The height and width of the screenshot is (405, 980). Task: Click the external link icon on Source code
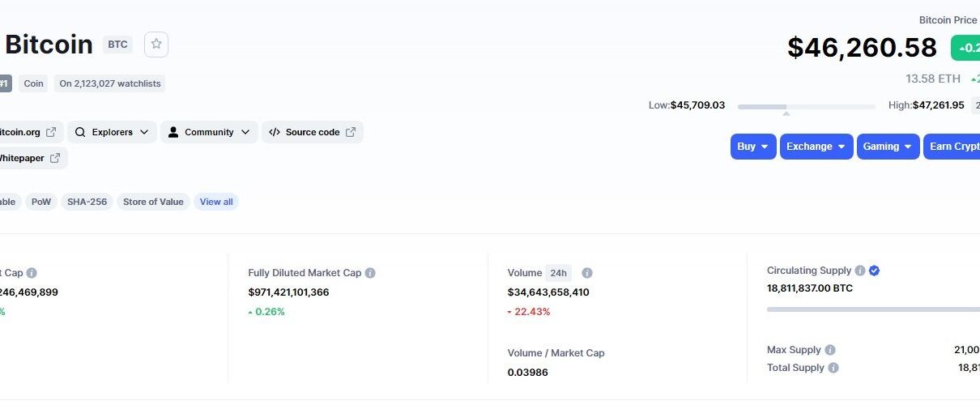tap(351, 132)
